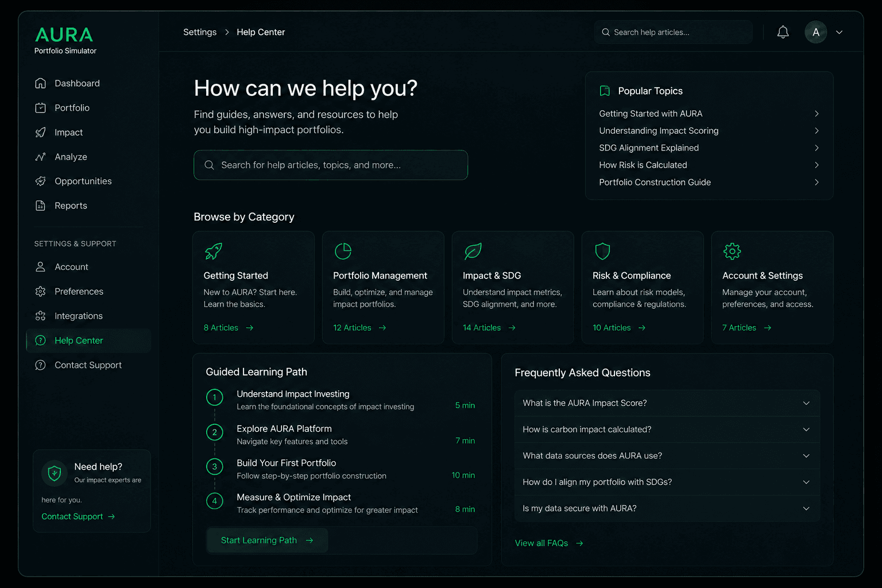Click the Integrations icon in sidebar
The image size is (882, 588).
pyautogui.click(x=40, y=316)
